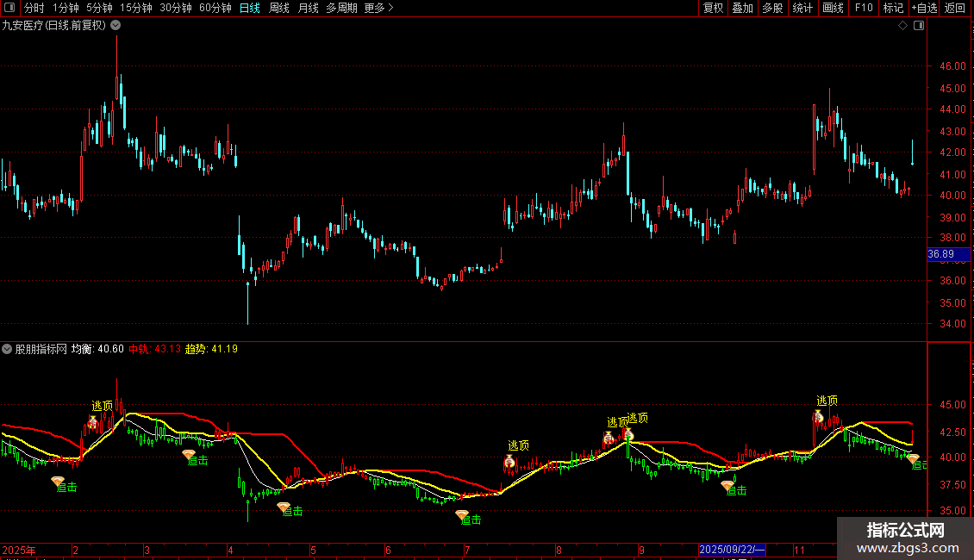Image resolution: width=974 pixels, height=560 pixels.
Task: Select the 60分钟 period tab
Action: tap(215, 8)
